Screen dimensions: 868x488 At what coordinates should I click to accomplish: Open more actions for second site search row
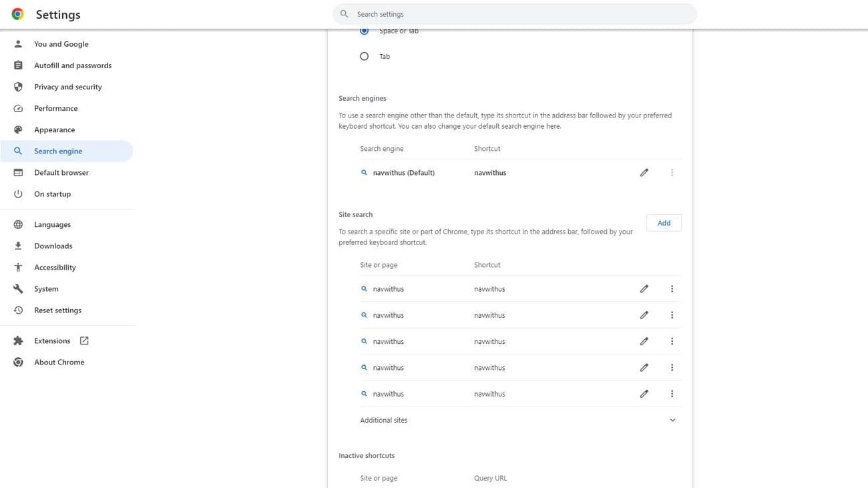672,315
